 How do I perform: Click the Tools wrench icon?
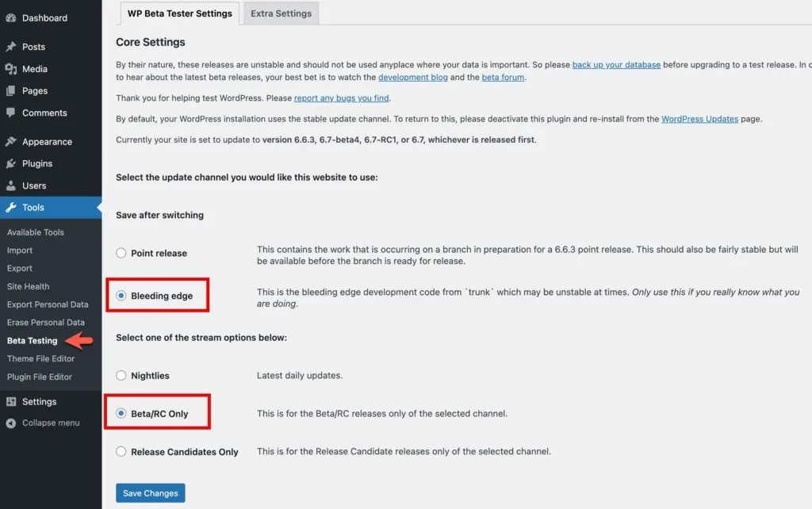(x=10, y=207)
